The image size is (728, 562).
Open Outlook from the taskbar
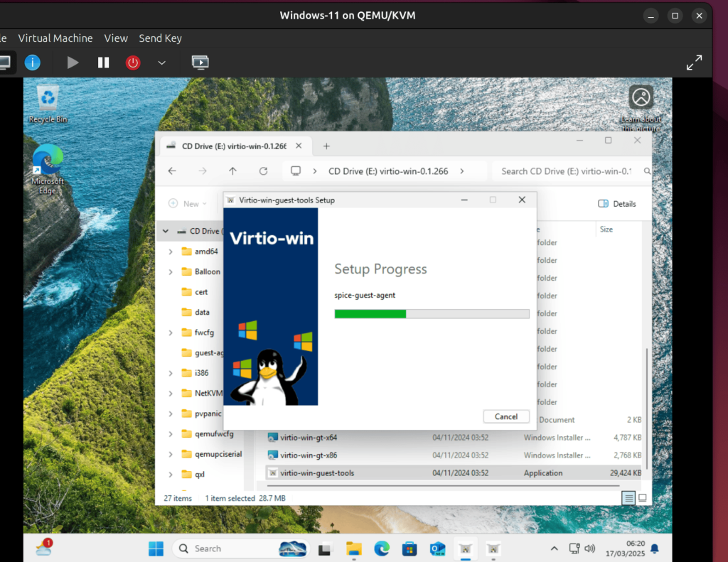[437, 548]
